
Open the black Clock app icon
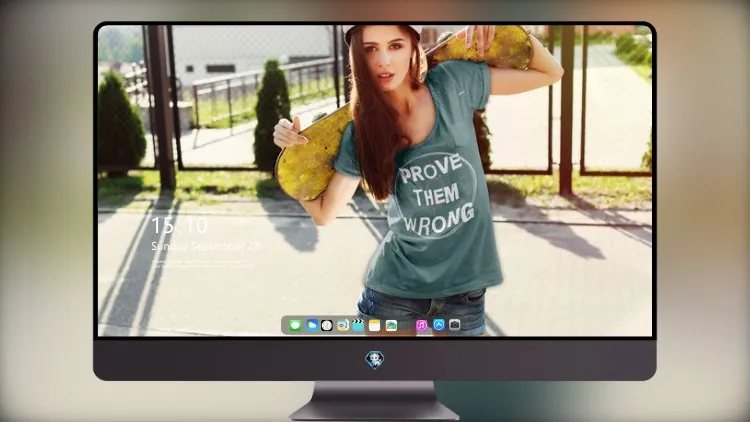(327, 325)
